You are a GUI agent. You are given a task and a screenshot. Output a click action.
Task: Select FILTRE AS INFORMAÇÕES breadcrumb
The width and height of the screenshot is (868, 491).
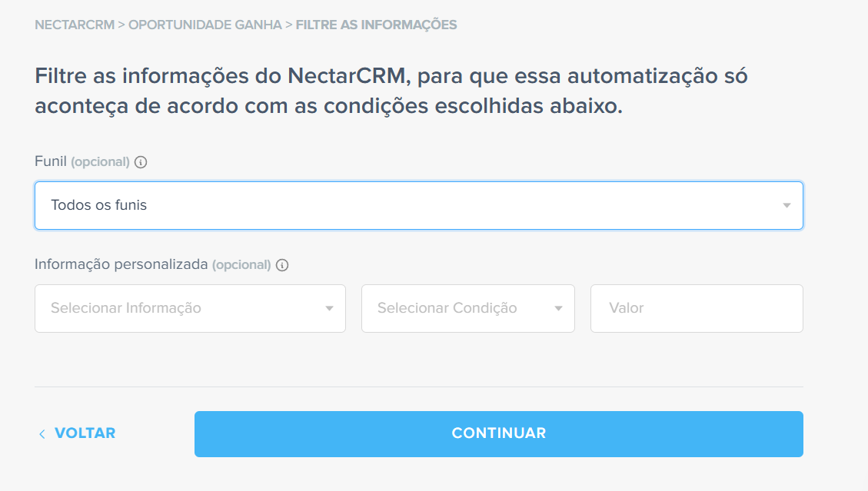tap(377, 25)
